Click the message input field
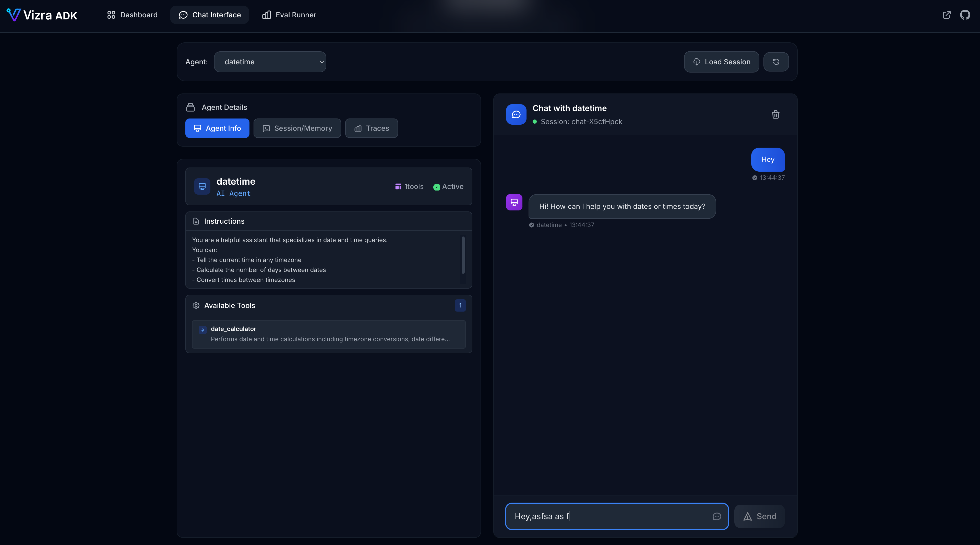The image size is (980, 545). [617, 516]
